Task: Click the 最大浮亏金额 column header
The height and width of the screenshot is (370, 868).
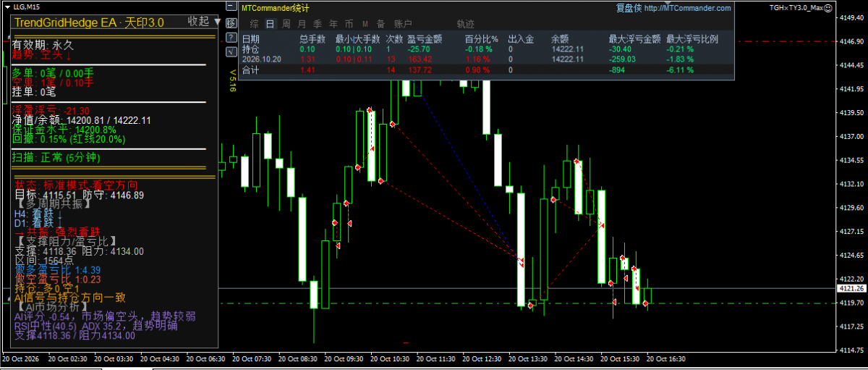Action: [x=634, y=38]
